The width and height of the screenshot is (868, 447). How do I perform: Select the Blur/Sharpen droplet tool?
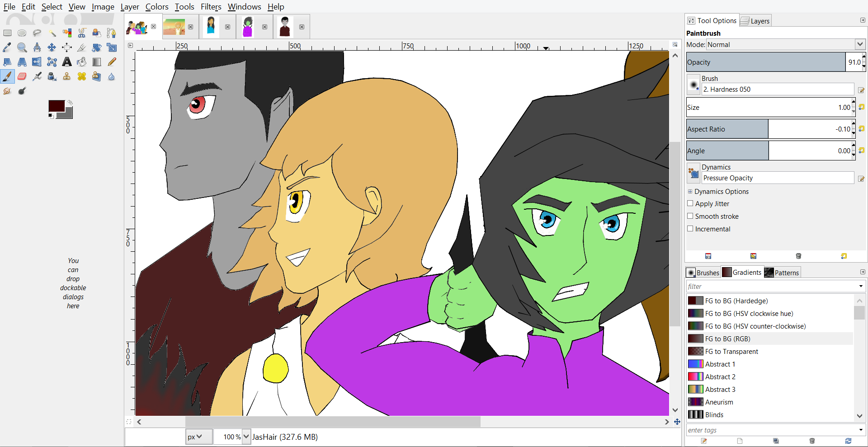(x=112, y=76)
